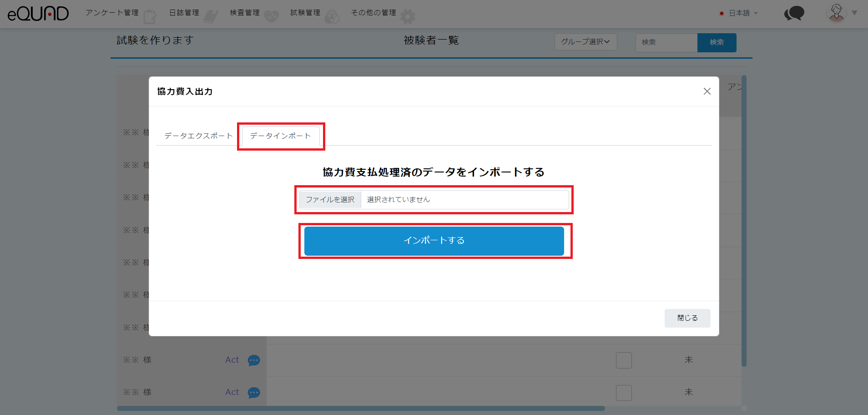Open message bubble in second-to-last row
The height and width of the screenshot is (415, 868).
click(254, 360)
